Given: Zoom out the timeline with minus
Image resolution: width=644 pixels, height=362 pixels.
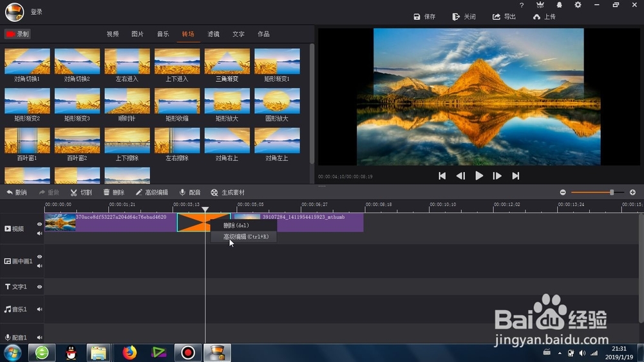Looking at the screenshot, I should [x=563, y=193].
